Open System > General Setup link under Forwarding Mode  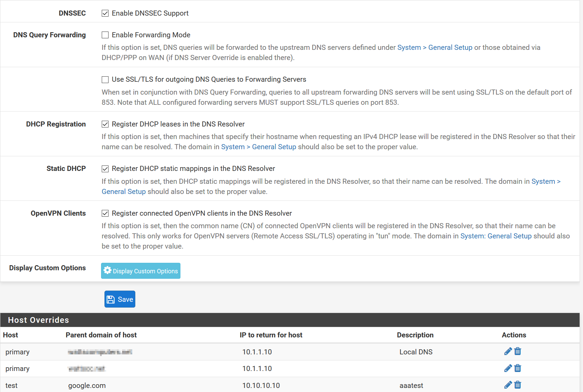pos(434,47)
